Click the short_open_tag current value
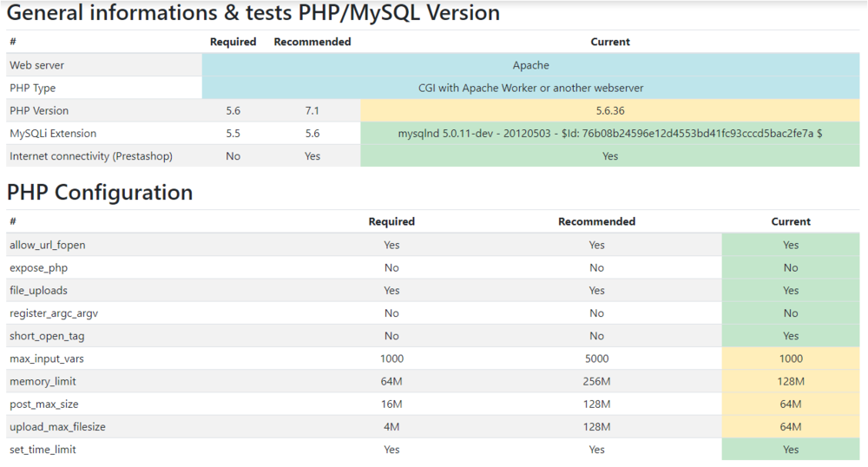 click(790, 336)
